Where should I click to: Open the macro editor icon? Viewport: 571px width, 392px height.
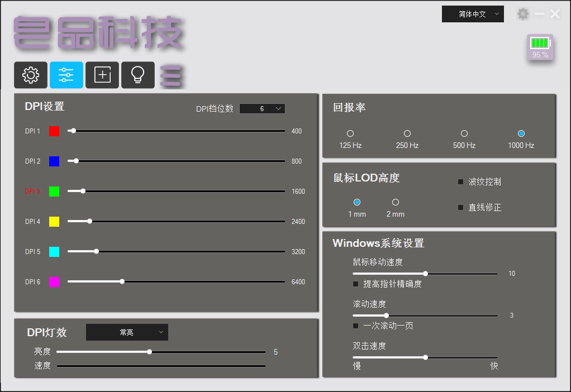(x=102, y=75)
